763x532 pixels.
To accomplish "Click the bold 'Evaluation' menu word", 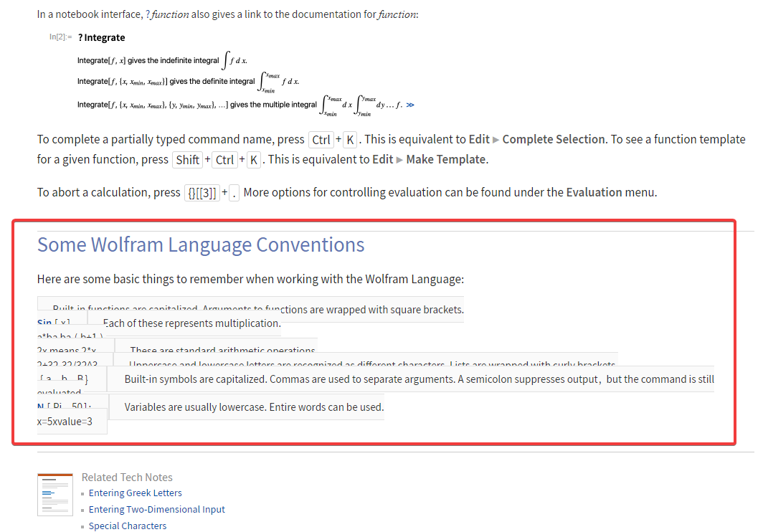I will tap(594, 193).
